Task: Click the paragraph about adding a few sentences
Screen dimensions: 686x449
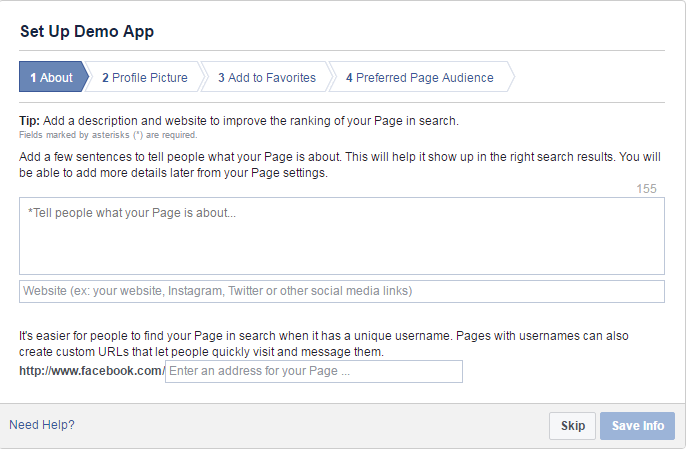Action: pos(340,165)
